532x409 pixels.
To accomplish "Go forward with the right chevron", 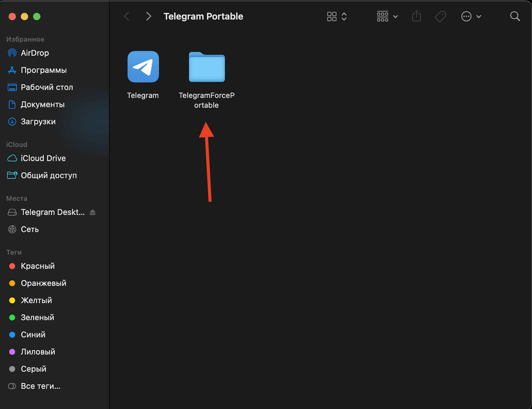I will click(x=149, y=16).
